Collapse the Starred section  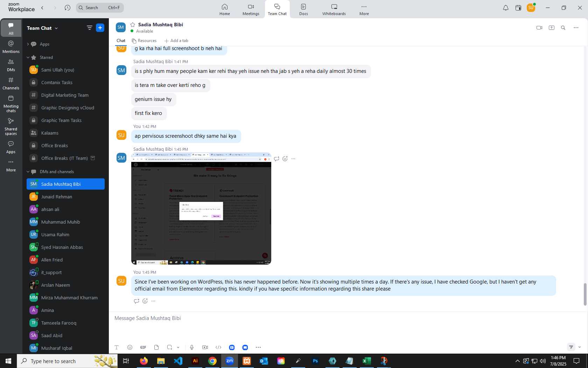pyautogui.click(x=28, y=57)
